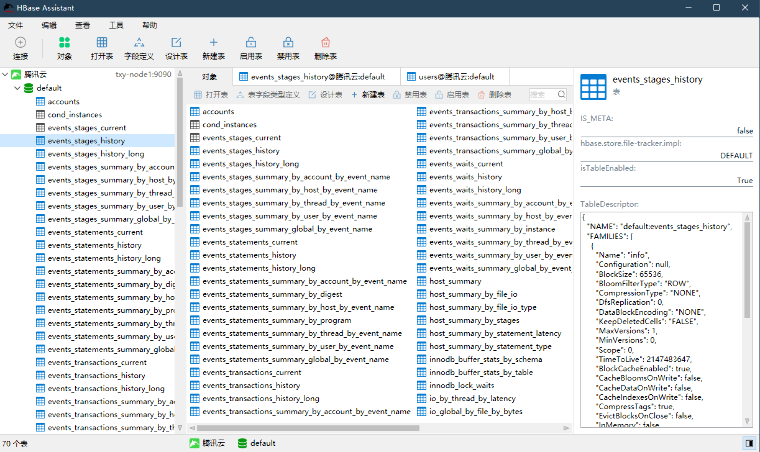
Task: Switch to the events_stages_history@腾讯云:default tab
Action: point(317,77)
